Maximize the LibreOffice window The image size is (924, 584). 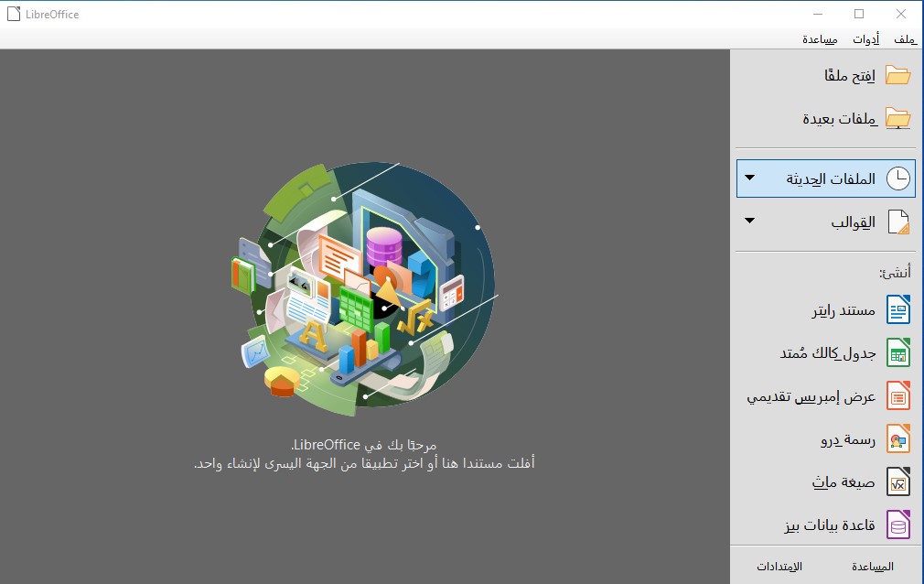click(859, 14)
